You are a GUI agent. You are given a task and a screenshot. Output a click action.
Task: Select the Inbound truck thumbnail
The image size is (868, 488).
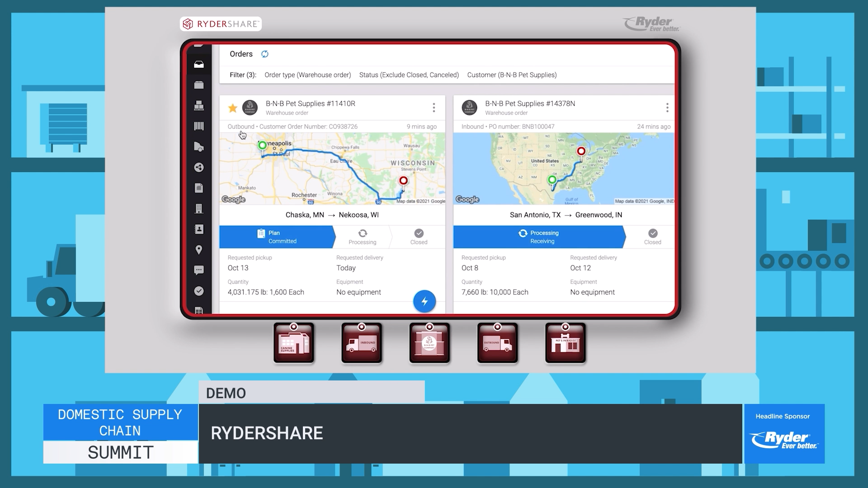click(x=362, y=343)
